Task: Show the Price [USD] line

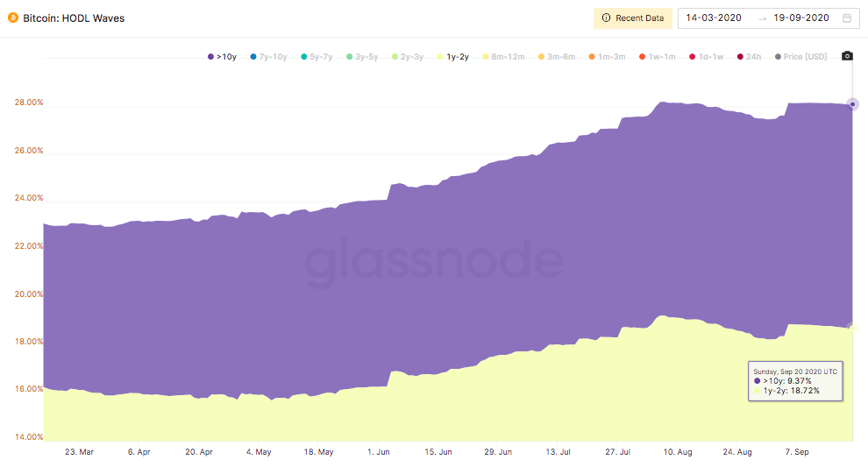Action: [801, 56]
